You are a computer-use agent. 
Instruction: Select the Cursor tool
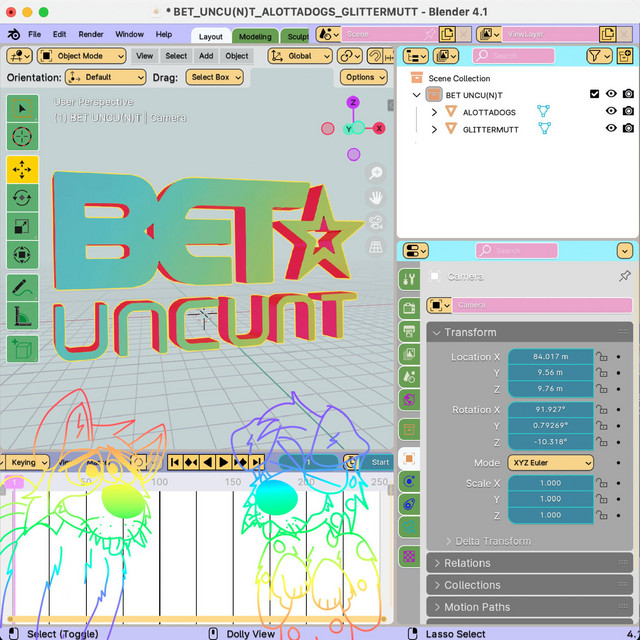[x=22, y=136]
